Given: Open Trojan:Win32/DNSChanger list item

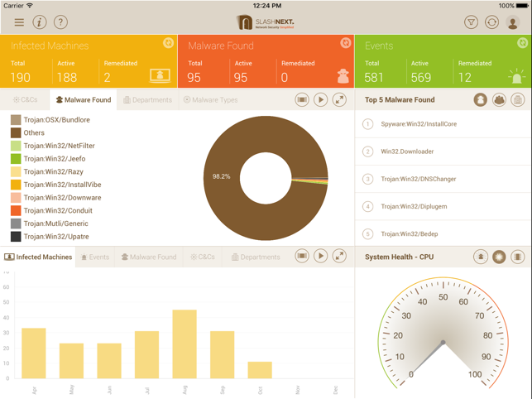Looking at the screenshot, I should (x=443, y=179).
